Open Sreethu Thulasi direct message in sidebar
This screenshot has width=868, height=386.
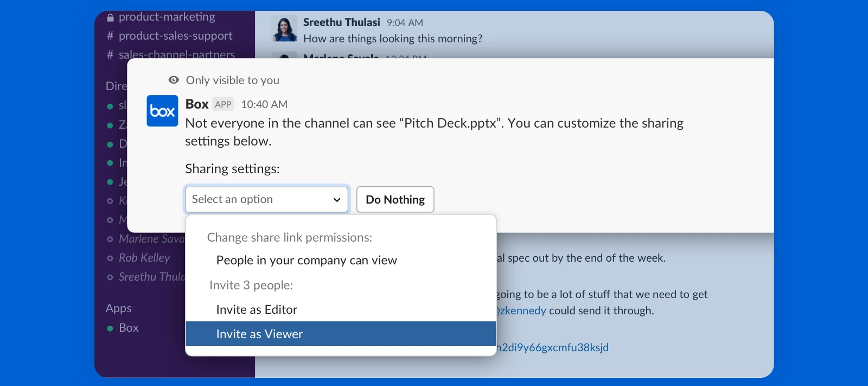pyautogui.click(x=151, y=277)
